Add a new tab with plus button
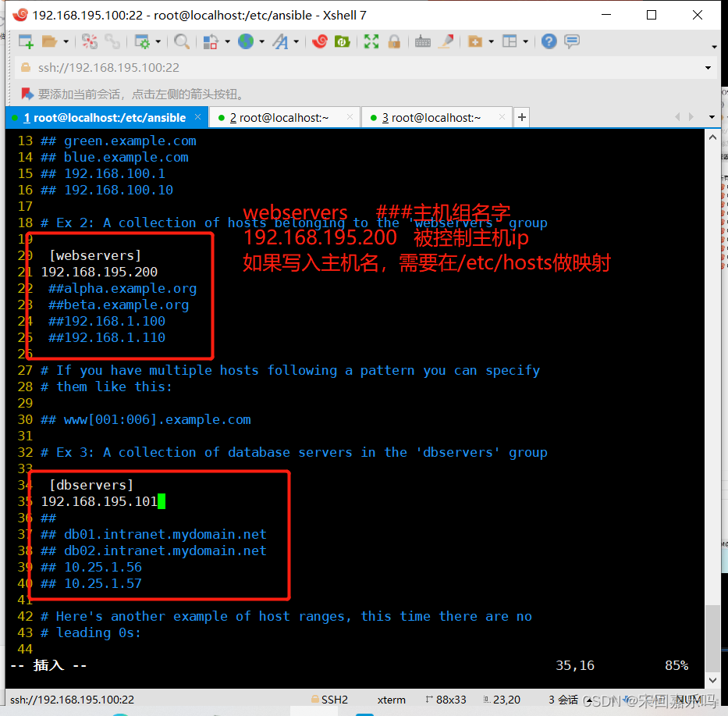Image resolution: width=728 pixels, height=716 pixels. click(521, 117)
